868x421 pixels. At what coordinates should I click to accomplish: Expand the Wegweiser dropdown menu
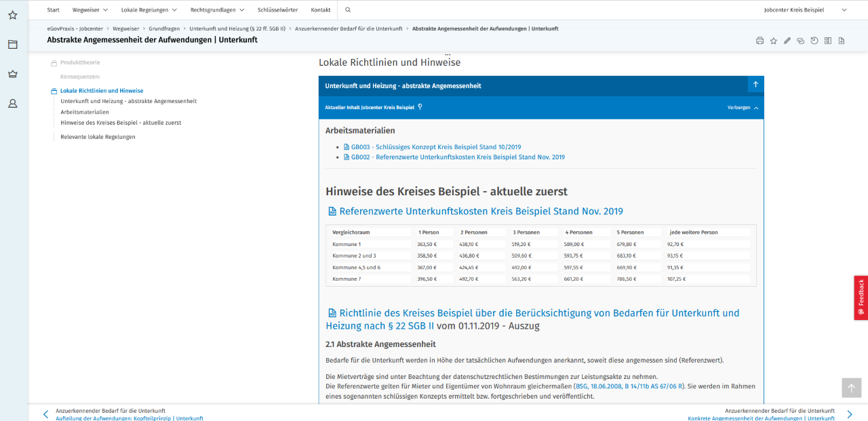click(90, 10)
